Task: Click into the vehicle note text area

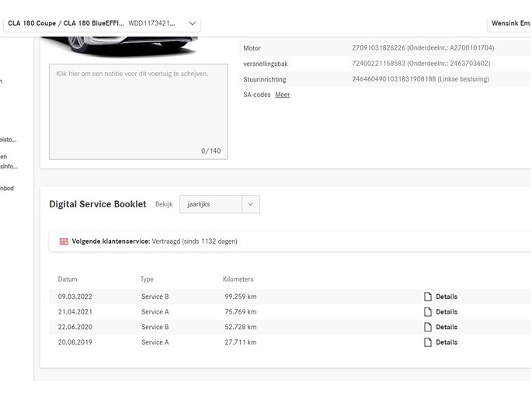Action: coord(138,109)
